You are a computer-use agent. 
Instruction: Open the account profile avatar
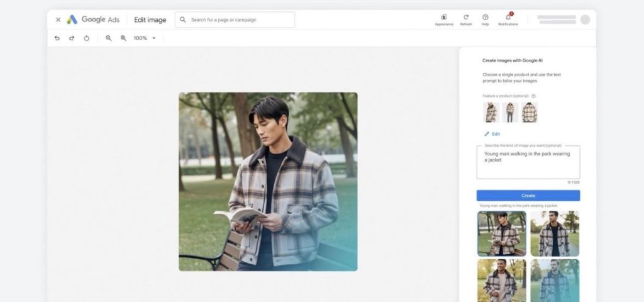point(586,20)
